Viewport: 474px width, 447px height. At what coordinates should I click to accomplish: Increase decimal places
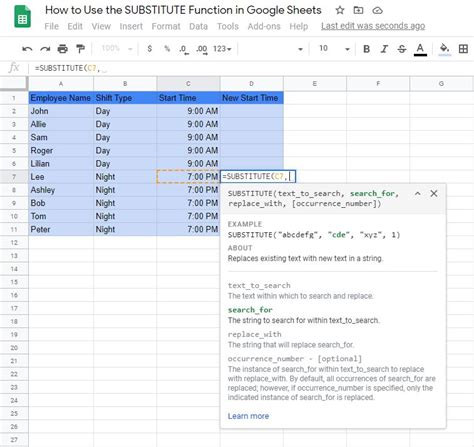tap(202, 49)
